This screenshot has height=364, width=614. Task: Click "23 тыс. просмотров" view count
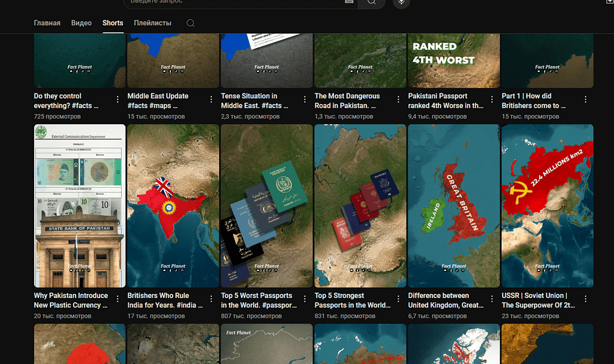tap(530, 316)
